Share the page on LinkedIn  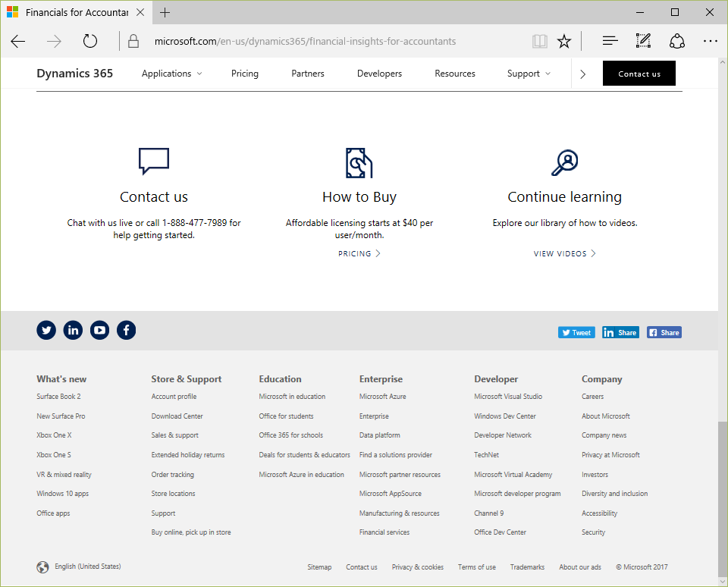(x=621, y=332)
